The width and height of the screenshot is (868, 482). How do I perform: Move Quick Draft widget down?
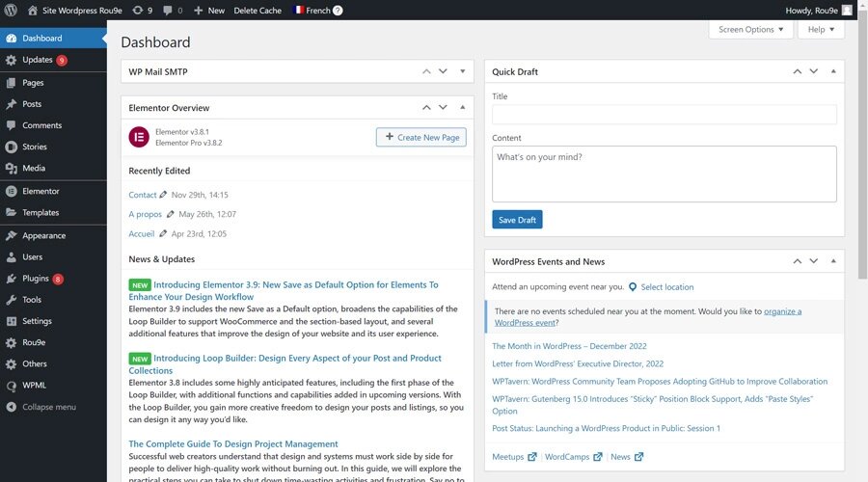click(814, 71)
